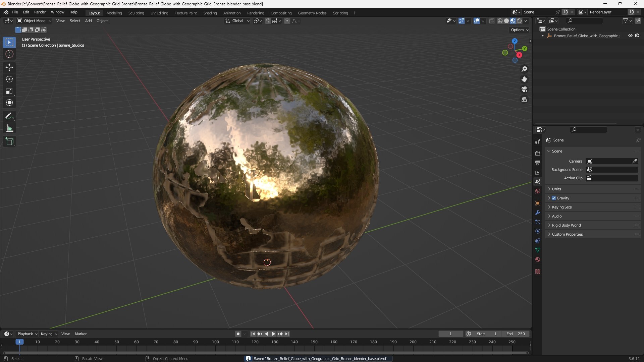Disable Bronze_Relief_Globe collection in renders
The image size is (644, 362).
point(637,36)
